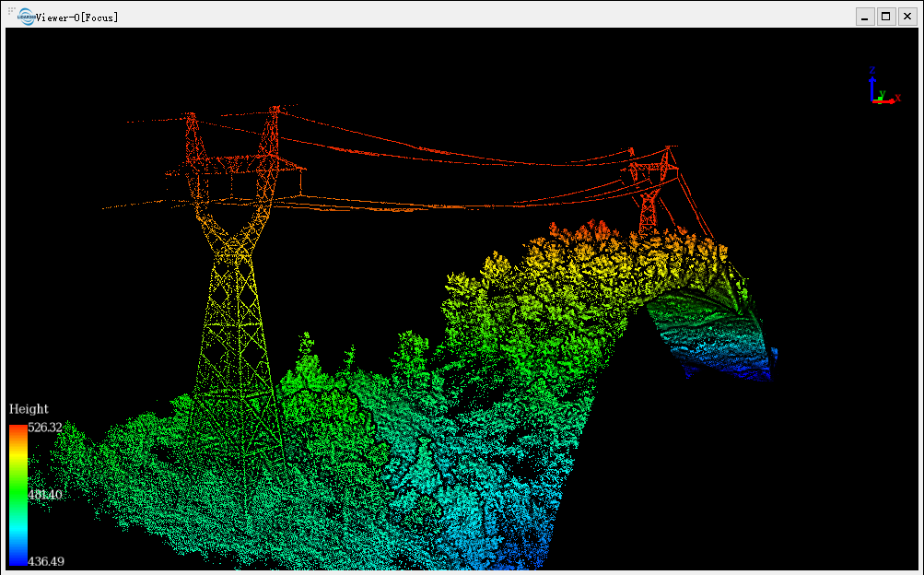This screenshot has width=924, height=575.
Task: Click the red top of the height color bar
Action: (x=18, y=431)
